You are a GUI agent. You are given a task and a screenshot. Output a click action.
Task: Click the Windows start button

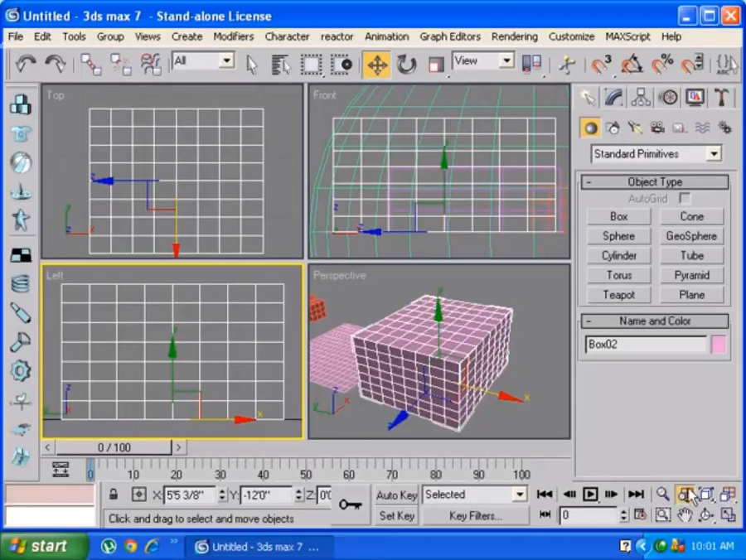click(x=44, y=546)
